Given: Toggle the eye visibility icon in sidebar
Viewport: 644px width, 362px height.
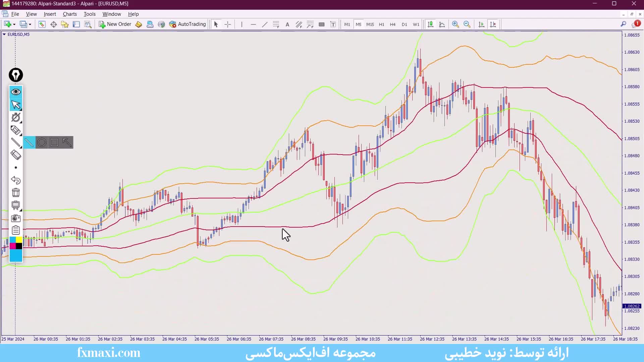Looking at the screenshot, I should point(16,92).
